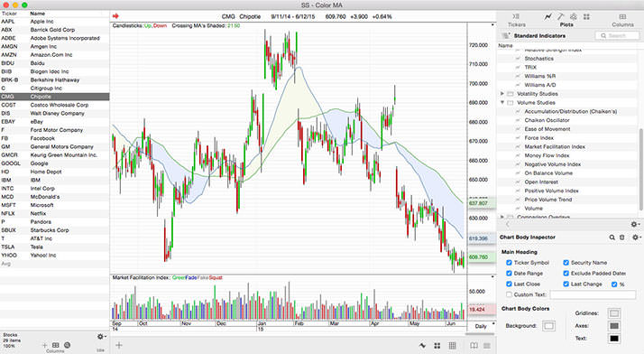Open the Background color swatch
The height and width of the screenshot is (354, 644).
(548, 326)
